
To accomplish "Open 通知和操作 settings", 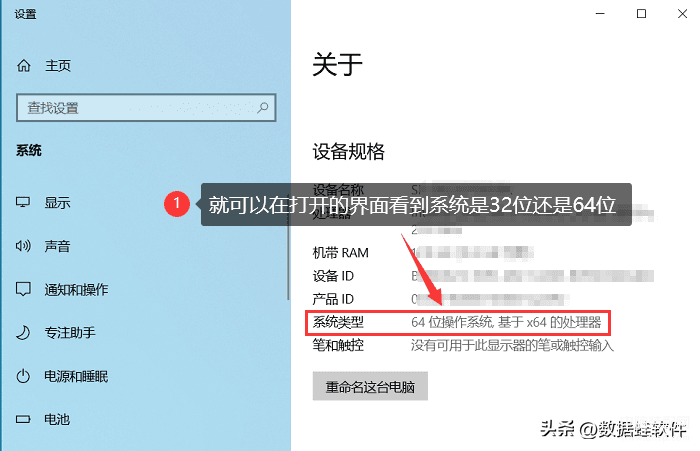I will click(x=76, y=289).
